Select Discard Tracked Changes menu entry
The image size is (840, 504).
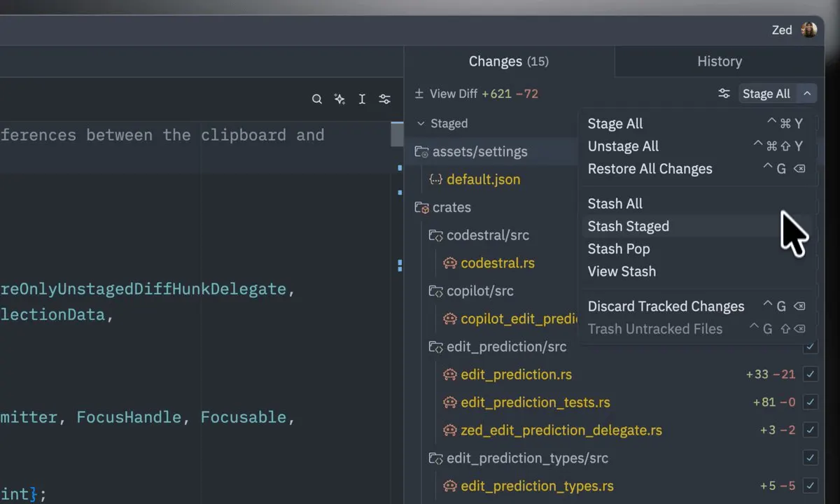click(698, 307)
